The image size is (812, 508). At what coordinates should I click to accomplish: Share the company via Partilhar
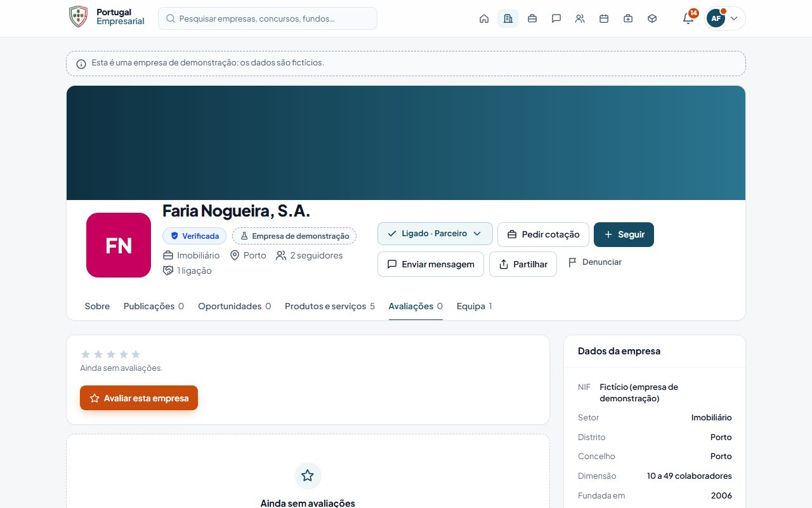pyautogui.click(x=523, y=264)
